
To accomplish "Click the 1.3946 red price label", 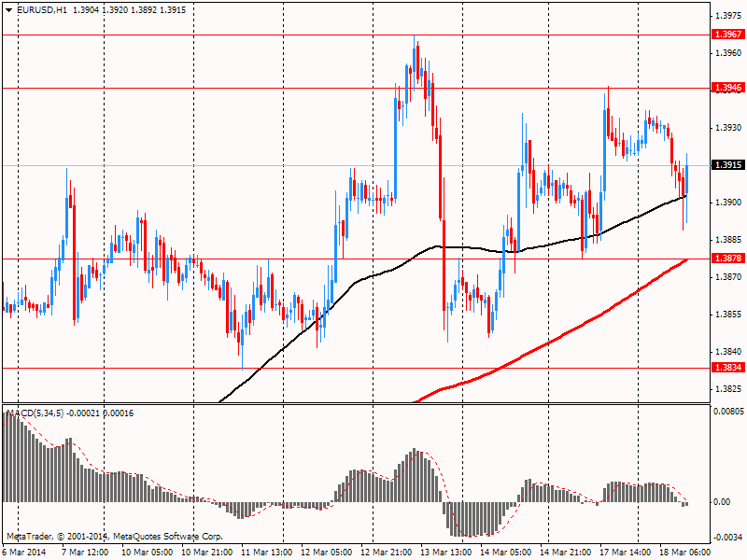I will [727, 88].
